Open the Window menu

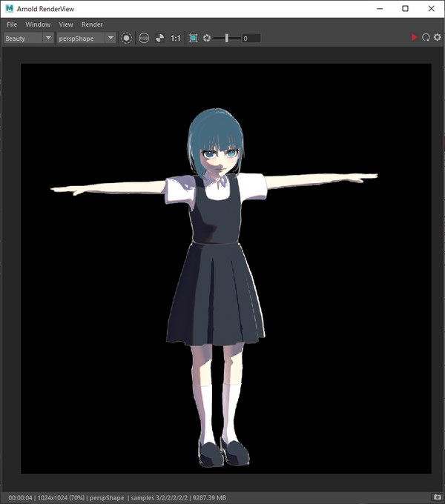tap(38, 24)
